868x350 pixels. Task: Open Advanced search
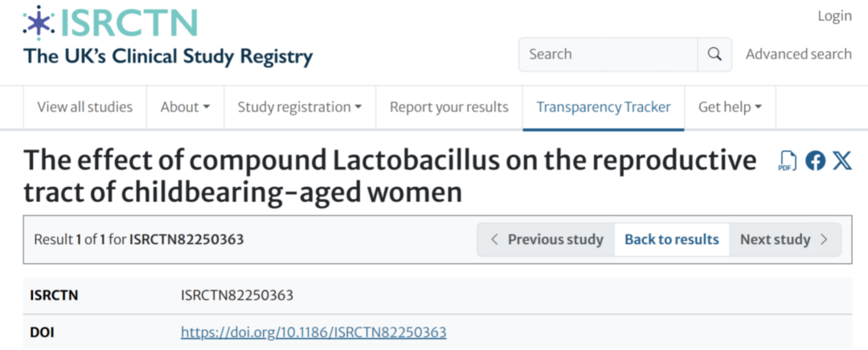(x=798, y=55)
